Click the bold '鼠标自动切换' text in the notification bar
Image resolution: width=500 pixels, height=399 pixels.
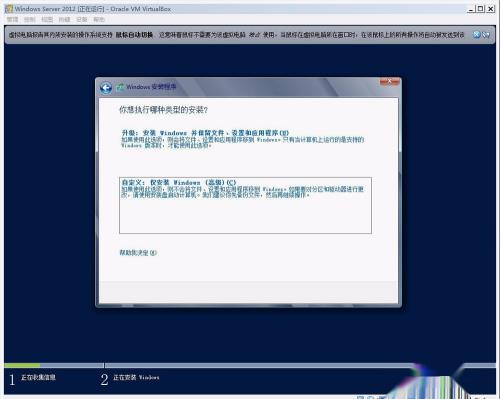[x=134, y=35]
